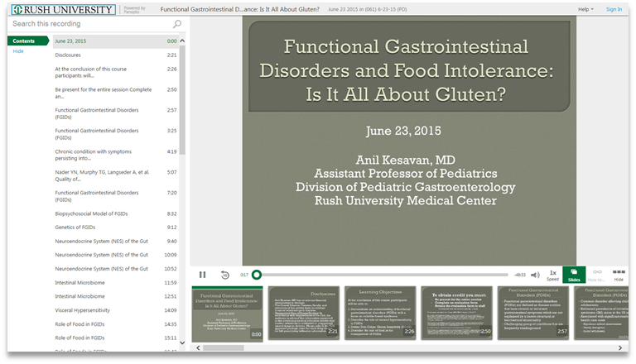The height and width of the screenshot is (364, 636).
Task: Click the contents list scroll-down arrow
Action: click(182, 343)
